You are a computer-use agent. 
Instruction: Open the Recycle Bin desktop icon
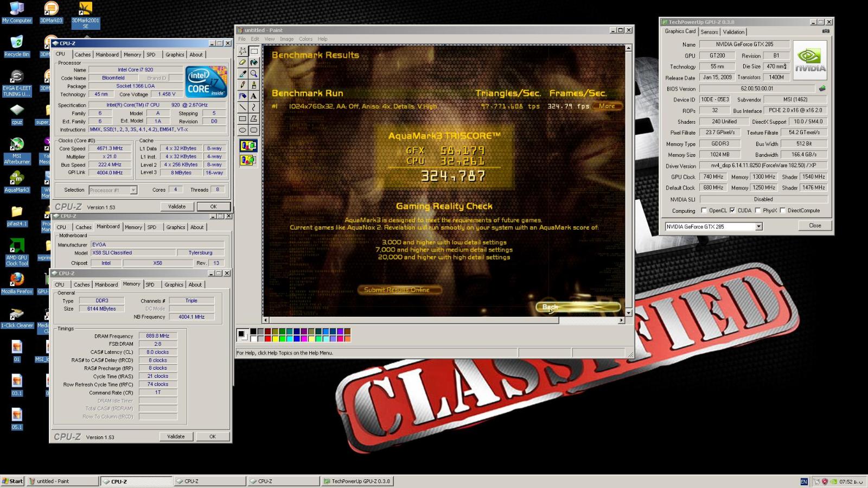point(17,47)
